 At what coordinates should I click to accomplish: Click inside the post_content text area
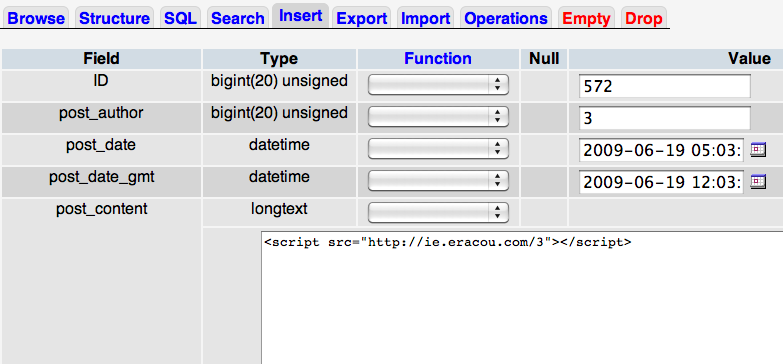pyautogui.click(x=522, y=298)
